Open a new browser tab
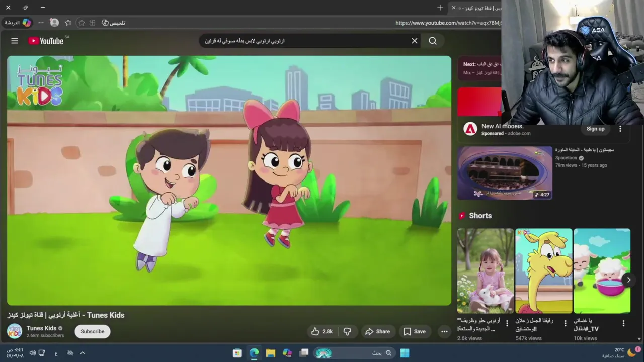Image resolution: width=644 pixels, height=362 pixels. coord(440,8)
